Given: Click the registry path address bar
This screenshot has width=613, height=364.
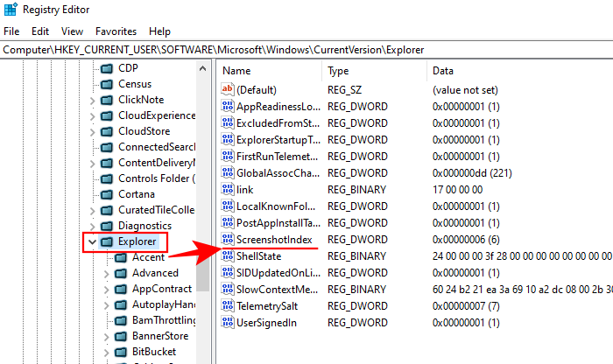Looking at the screenshot, I should tap(306, 50).
